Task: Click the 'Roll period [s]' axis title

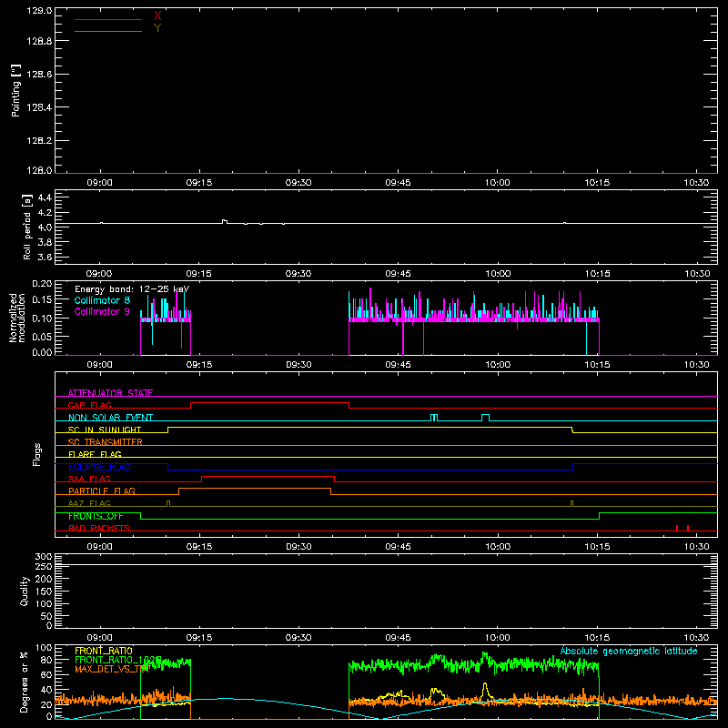Action: 27,227
